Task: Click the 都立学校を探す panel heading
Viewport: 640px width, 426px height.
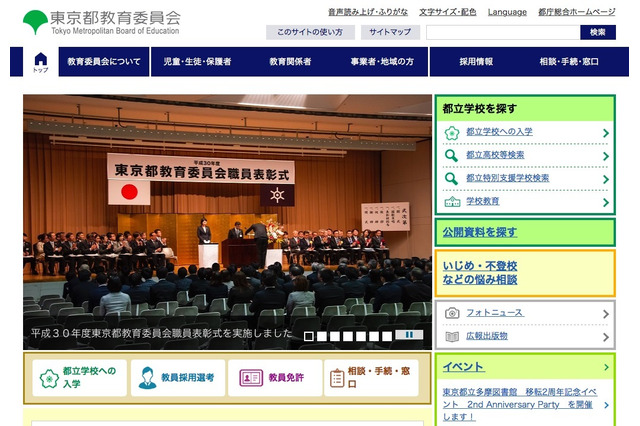Action: point(480,109)
